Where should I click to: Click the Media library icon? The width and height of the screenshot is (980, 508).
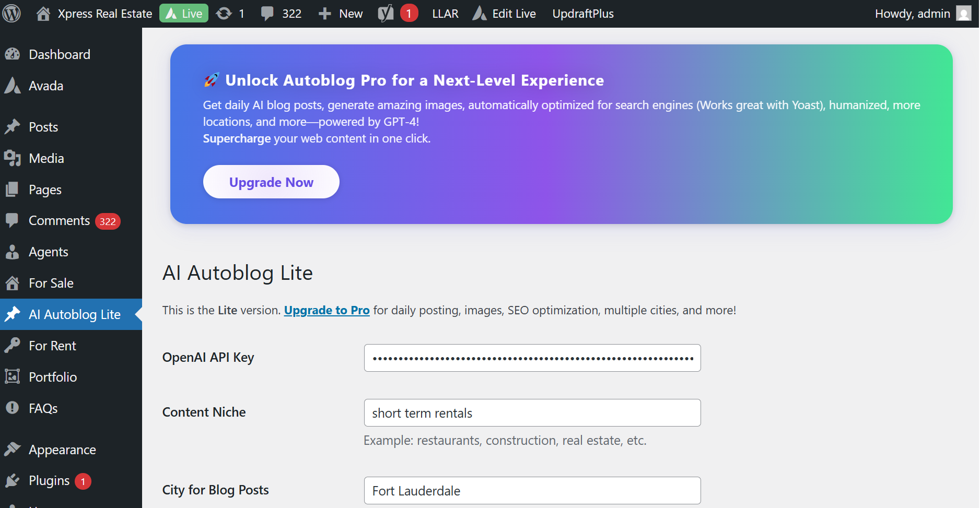coord(13,158)
